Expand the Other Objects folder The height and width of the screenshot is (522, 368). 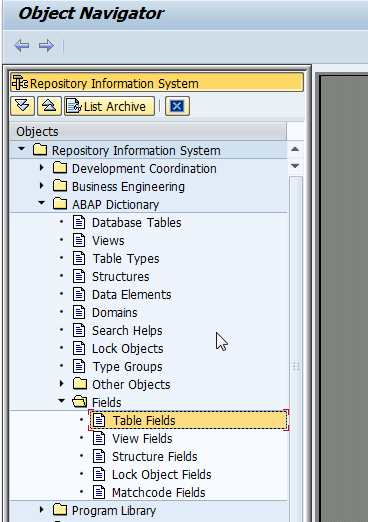click(61, 383)
